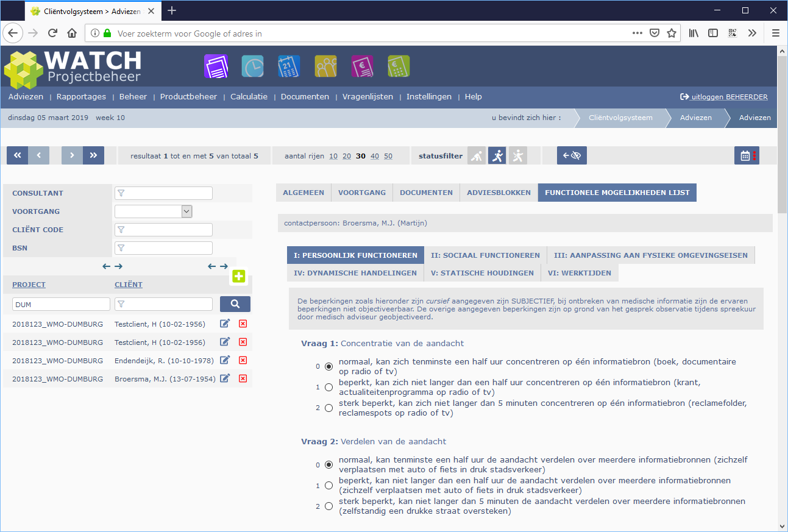Toggle the crouching-runner status filter

[x=477, y=155]
